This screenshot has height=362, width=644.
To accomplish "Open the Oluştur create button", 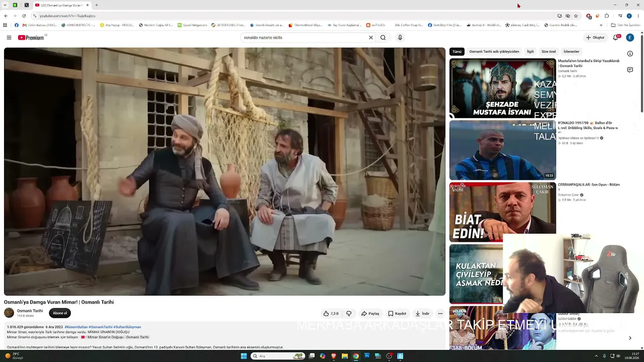I will [x=595, y=38].
